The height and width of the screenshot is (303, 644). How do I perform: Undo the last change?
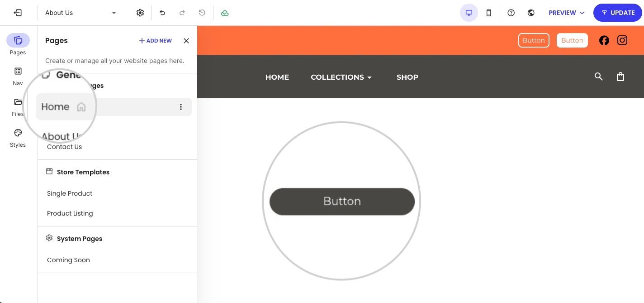click(162, 13)
